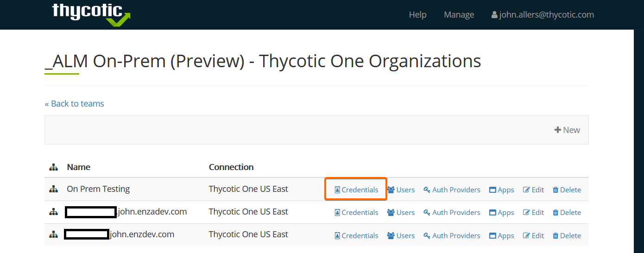
Task: Create a new organization with the New button
Action: pos(567,130)
